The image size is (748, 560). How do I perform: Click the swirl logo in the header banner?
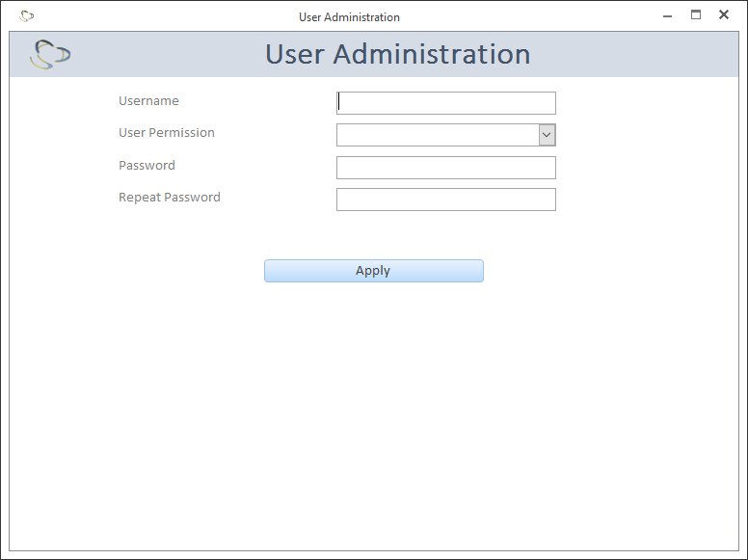click(x=49, y=55)
